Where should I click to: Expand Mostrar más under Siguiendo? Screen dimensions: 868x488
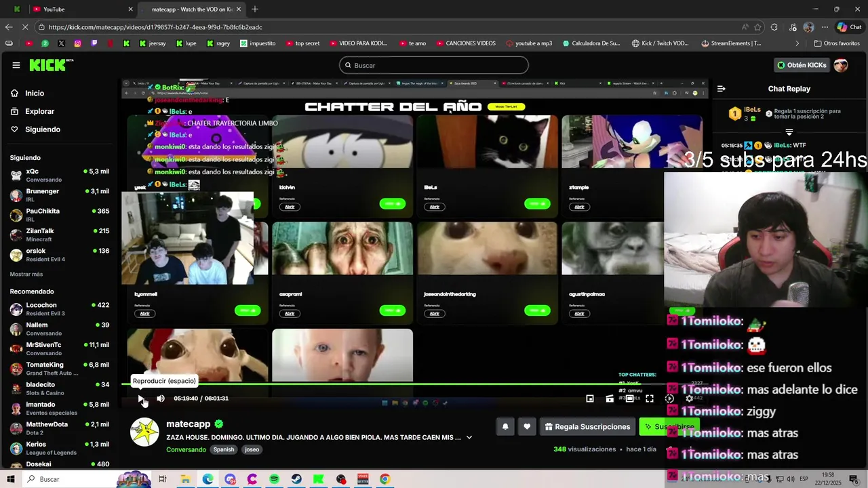click(x=26, y=274)
